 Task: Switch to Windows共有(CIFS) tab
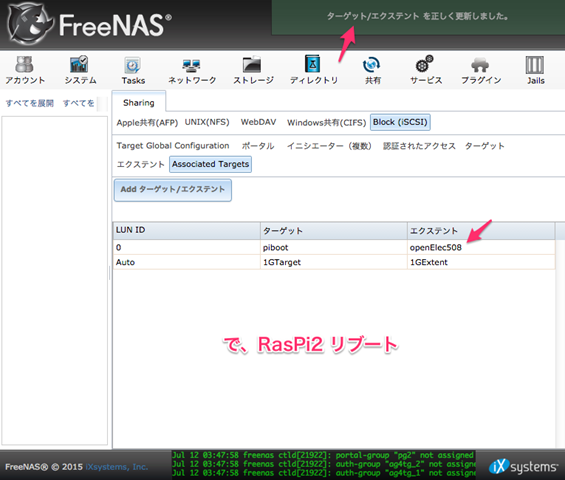[x=326, y=123]
